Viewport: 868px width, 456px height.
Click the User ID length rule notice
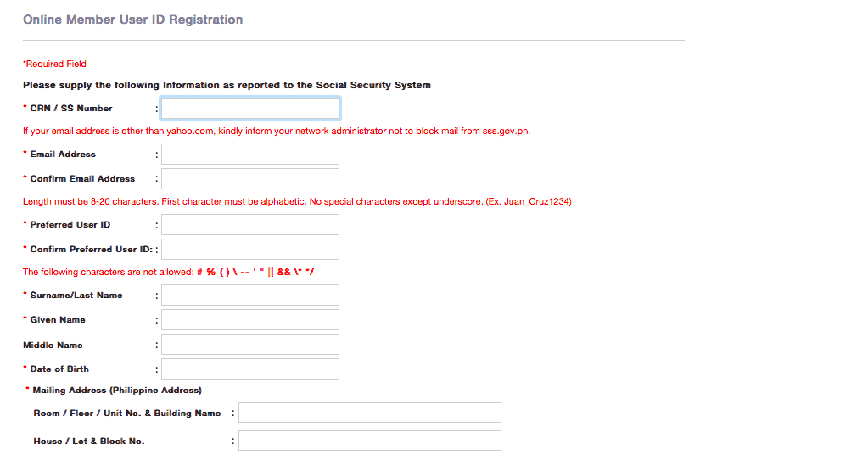point(297,202)
